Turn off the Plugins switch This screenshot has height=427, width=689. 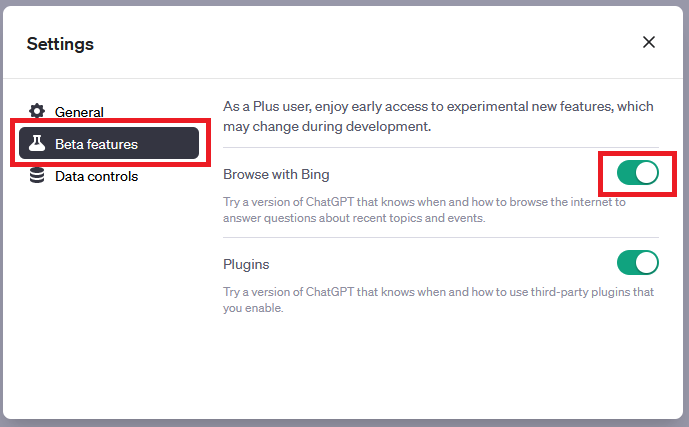coord(638,263)
